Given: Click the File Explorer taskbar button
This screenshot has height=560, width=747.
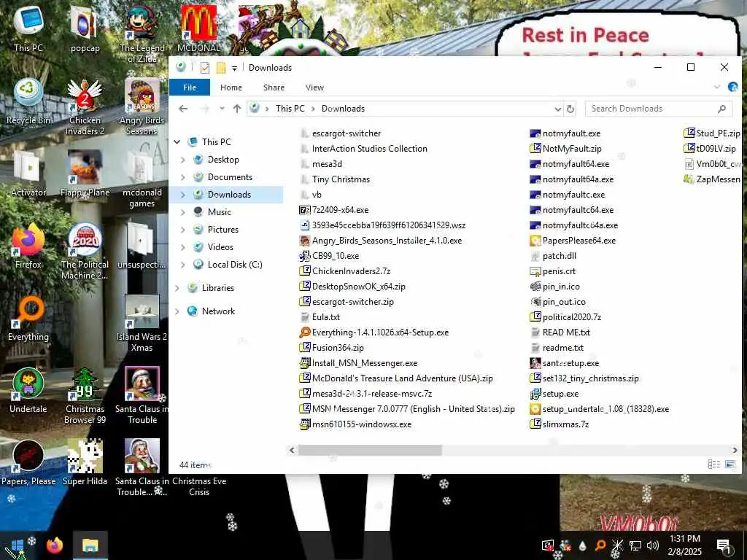Looking at the screenshot, I should [x=90, y=545].
